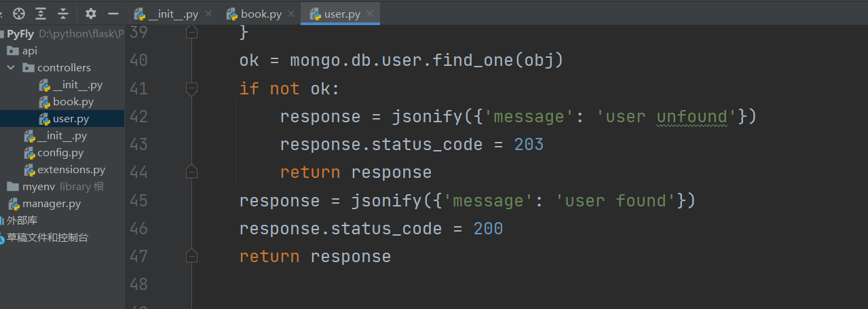This screenshot has height=309, width=868.
Task: Click the 'message' key on line 42
Action: [x=529, y=117]
